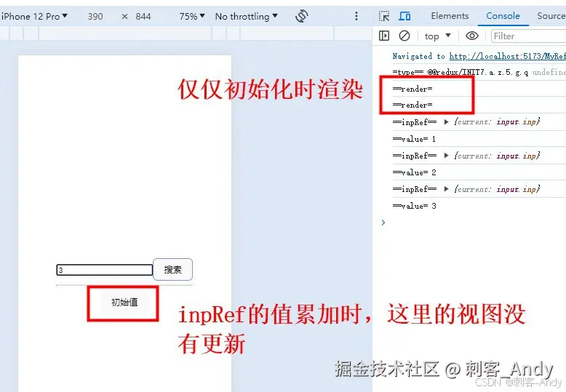Select the =type== @@redux/INIT log line
The width and height of the screenshot is (566, 392).
click(479, 72)
